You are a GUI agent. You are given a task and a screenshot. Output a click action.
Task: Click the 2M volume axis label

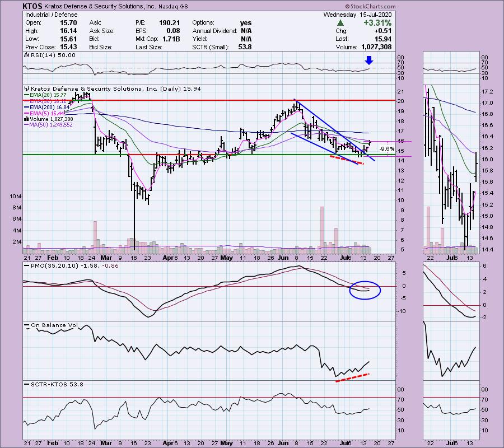[x=17, y=242]
